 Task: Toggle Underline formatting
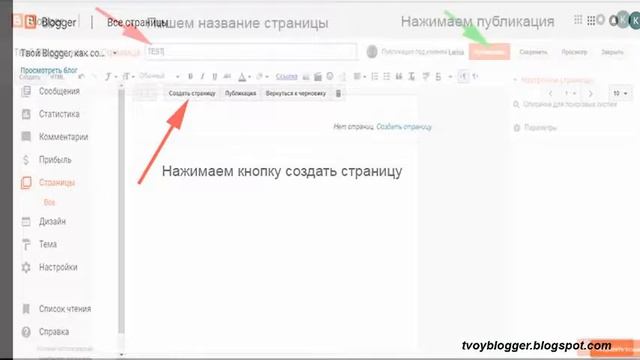214,76
